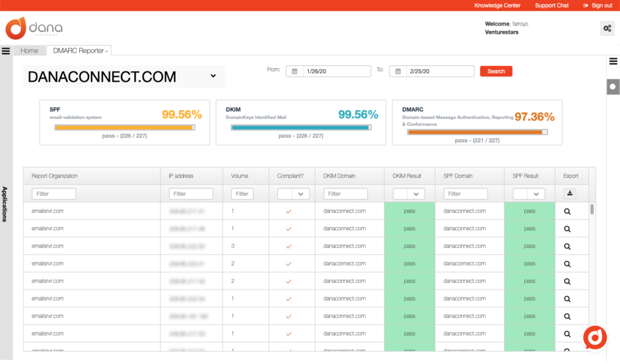Click the Export column header
Screen dimensions: 620x364
pyautogui.click(x=570, y=176)
